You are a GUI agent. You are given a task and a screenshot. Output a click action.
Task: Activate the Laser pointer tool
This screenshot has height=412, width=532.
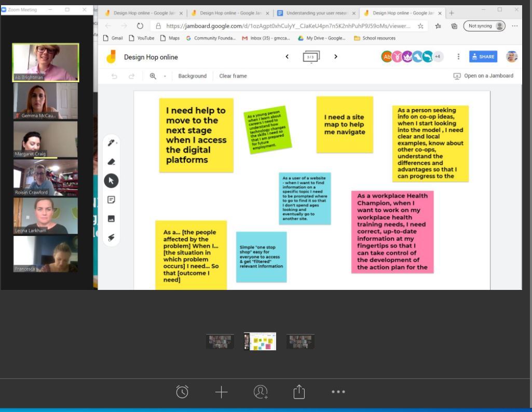(111, 237)
